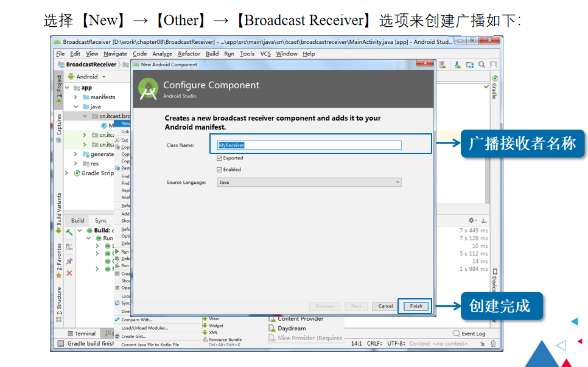Open the Gradle side panel
The height and width of the screenshot is (367, 588).
pos(495,88)
